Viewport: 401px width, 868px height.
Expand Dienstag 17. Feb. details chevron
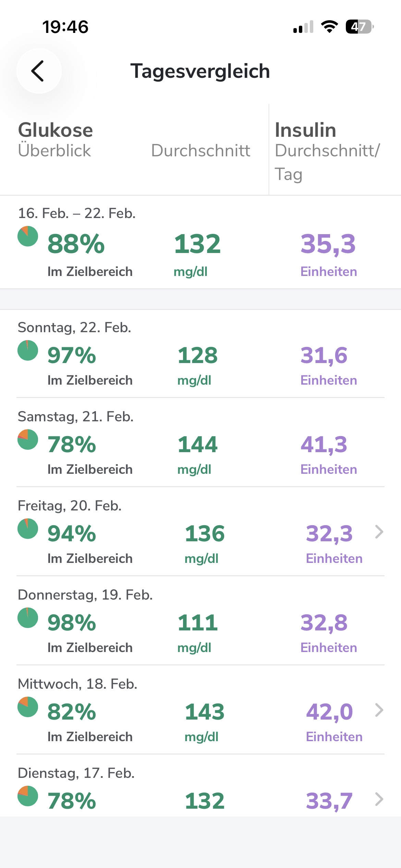(379, 799)
